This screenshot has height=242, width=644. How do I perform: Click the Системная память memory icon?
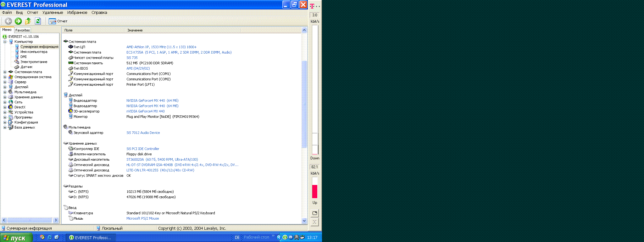pos(71,63)
